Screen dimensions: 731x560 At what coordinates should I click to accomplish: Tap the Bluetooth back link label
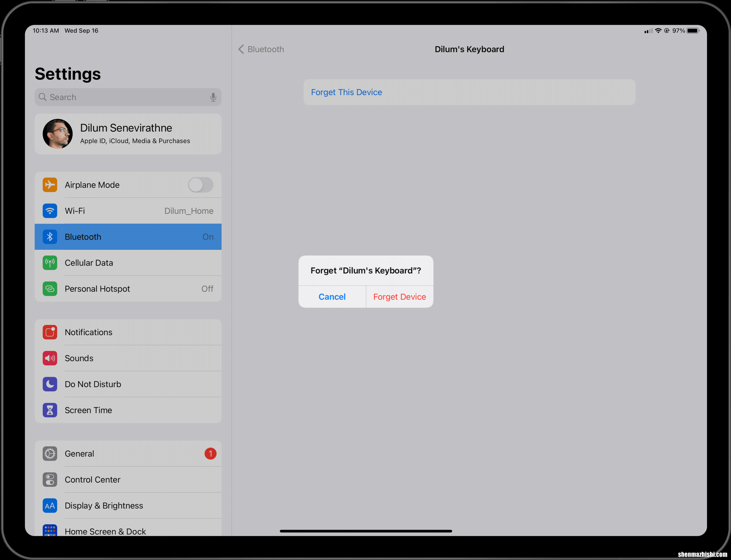click(266, 49)
